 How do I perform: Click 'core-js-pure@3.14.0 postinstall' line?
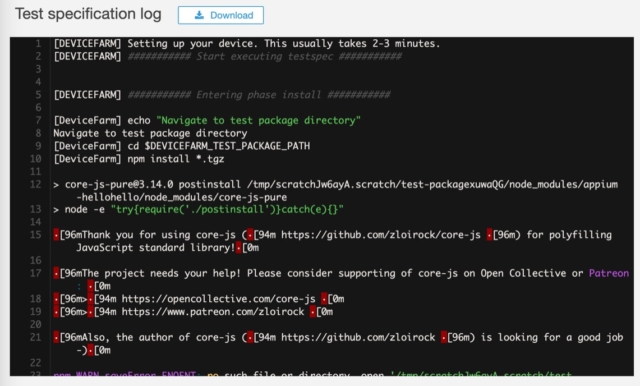(336, 184)
